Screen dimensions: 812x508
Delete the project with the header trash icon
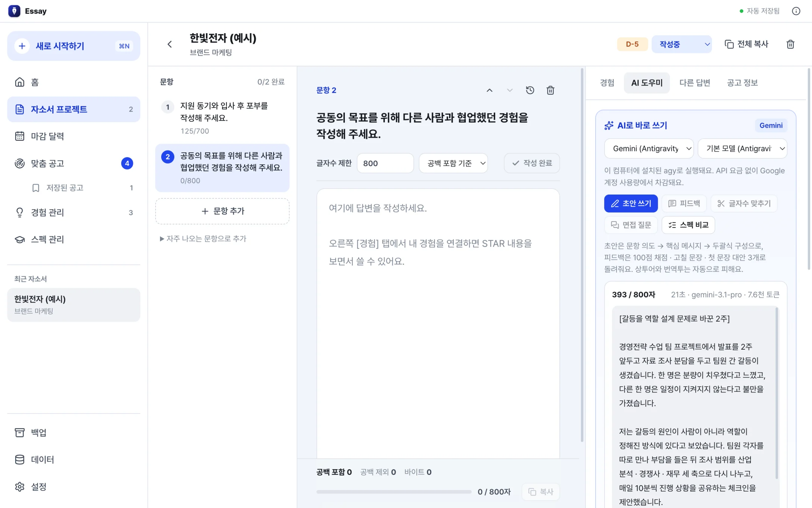pos(790,44)
